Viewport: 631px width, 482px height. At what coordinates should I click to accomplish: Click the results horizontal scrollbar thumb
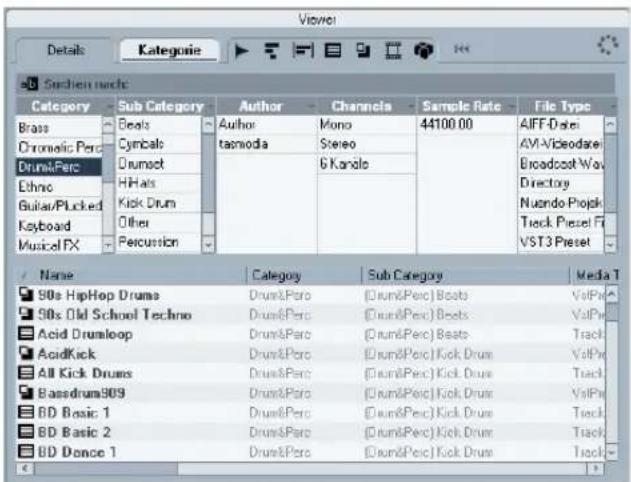click(106, 468)
